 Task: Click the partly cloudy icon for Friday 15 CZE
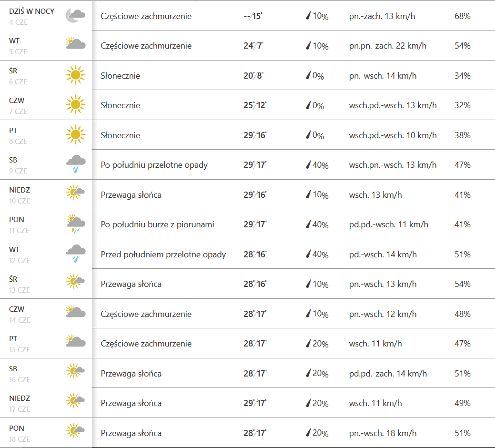[x=75, y=343]
